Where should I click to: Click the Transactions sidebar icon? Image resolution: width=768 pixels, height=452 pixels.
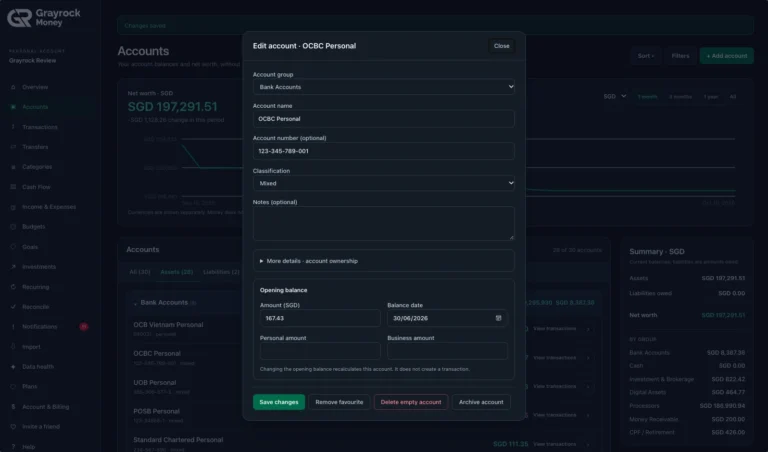coord(13,127)
